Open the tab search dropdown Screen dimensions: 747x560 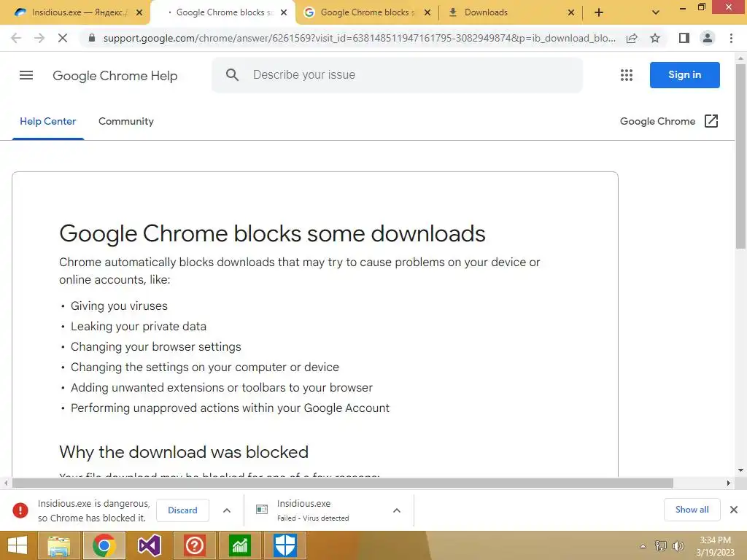click(x=656, y=12)
